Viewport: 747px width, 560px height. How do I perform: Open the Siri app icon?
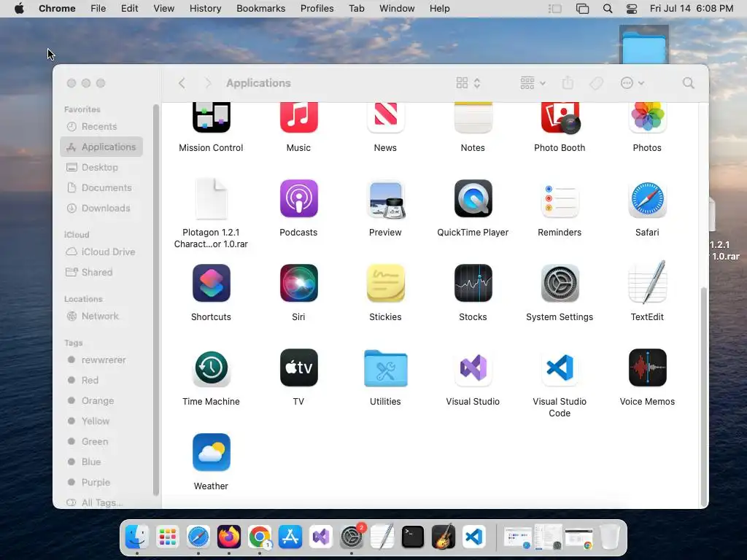(298, 283)
